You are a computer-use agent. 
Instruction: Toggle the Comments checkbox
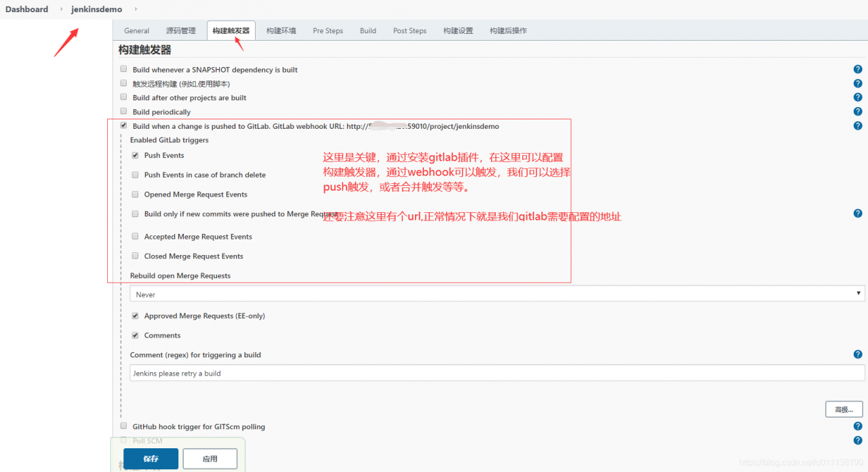tap(135, 335)
